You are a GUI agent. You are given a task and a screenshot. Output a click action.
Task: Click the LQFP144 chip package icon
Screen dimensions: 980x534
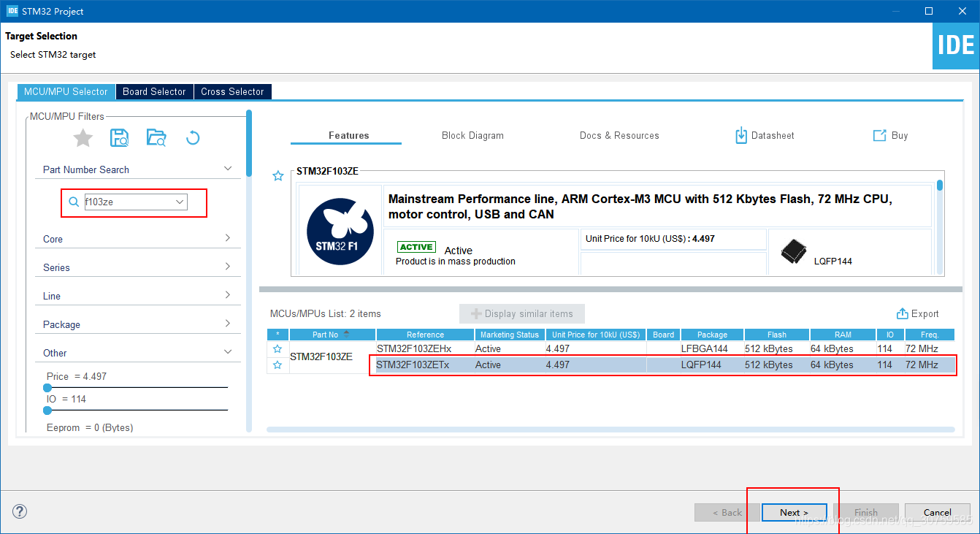794,251
